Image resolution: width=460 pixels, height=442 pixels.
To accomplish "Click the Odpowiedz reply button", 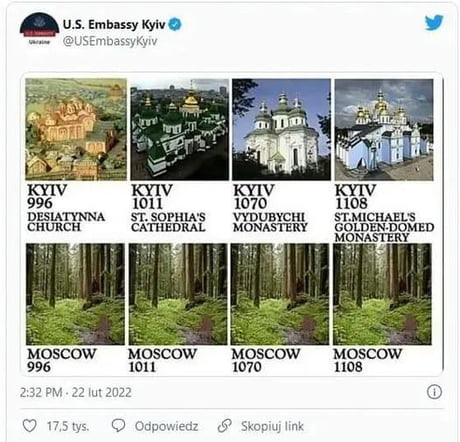I will point(166,426).
